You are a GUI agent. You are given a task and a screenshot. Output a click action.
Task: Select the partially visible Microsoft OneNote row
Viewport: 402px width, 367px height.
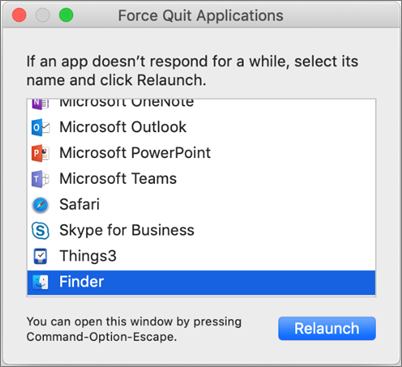[201, 107]
